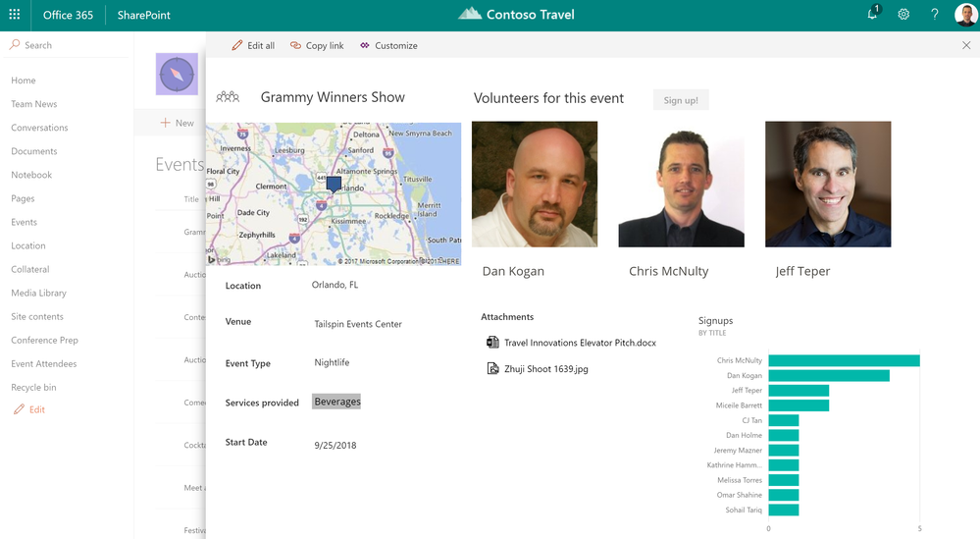
Task: Open Location in the navigation
Action: 28,245
